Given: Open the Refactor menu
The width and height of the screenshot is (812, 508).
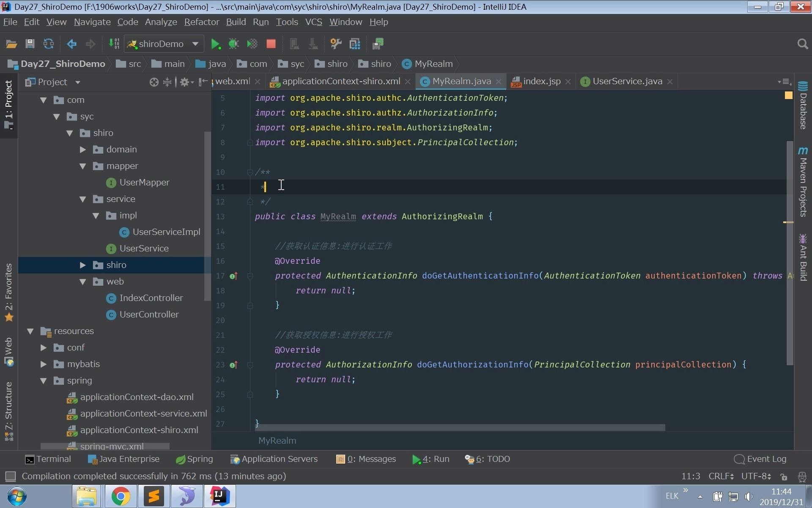Looking at the screenshot, I should pos(201,22).
